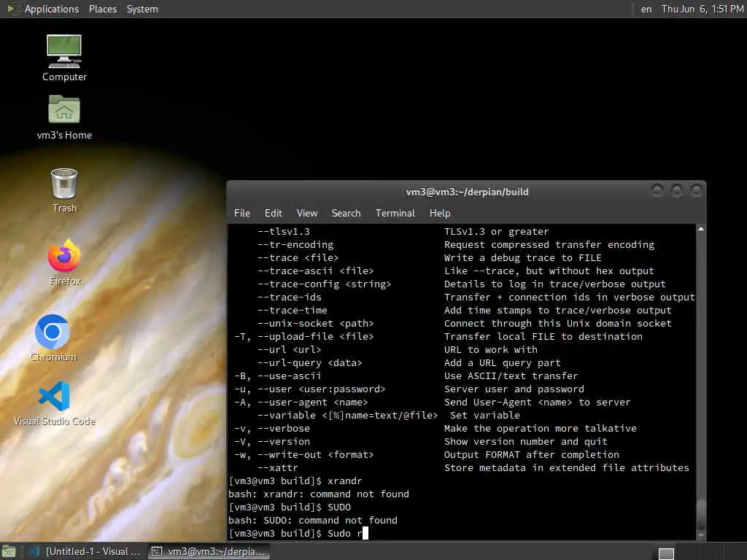The height and width of the screenshot is (560, 747).
Task: Open the terminal File menu
Action: 242,213
